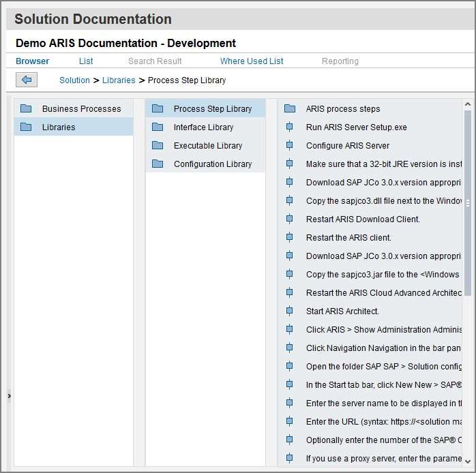Click step icon for Restart ARIS Cloud Advanced row
This screenshot has width=476, height=473.
tap(290, 292)
